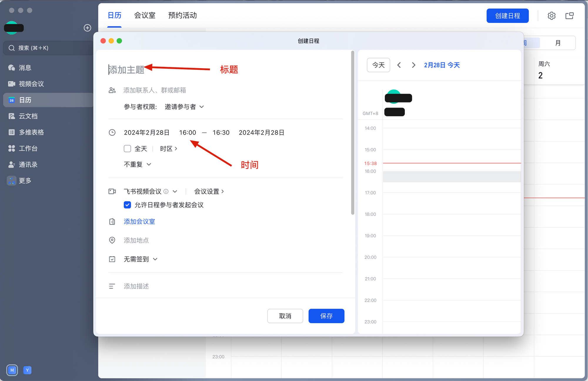
Task: Click the 添加主题 title field
Action: tap(126, 70)
